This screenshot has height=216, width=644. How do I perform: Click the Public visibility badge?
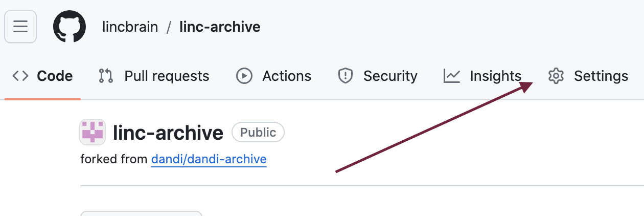coord(258,133)
